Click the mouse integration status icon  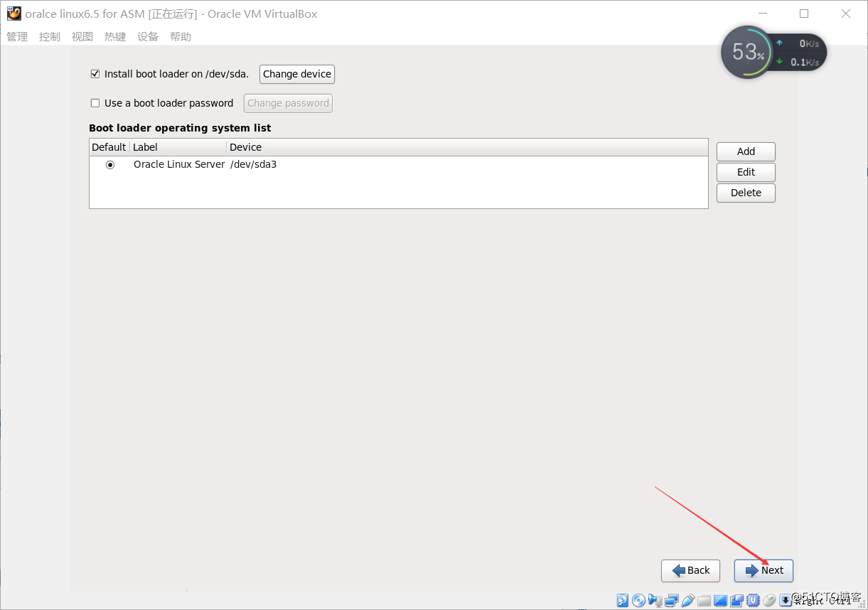pyautogui.click(x=769, y=600)
